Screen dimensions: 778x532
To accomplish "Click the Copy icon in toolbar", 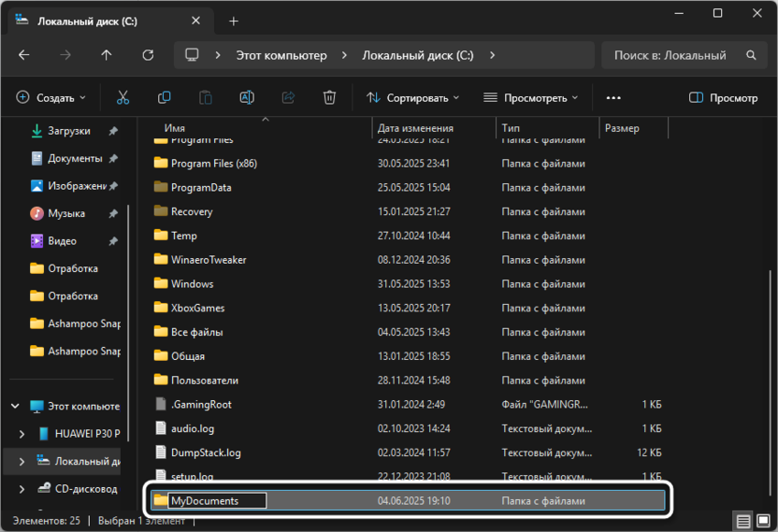I will (165, 97).
